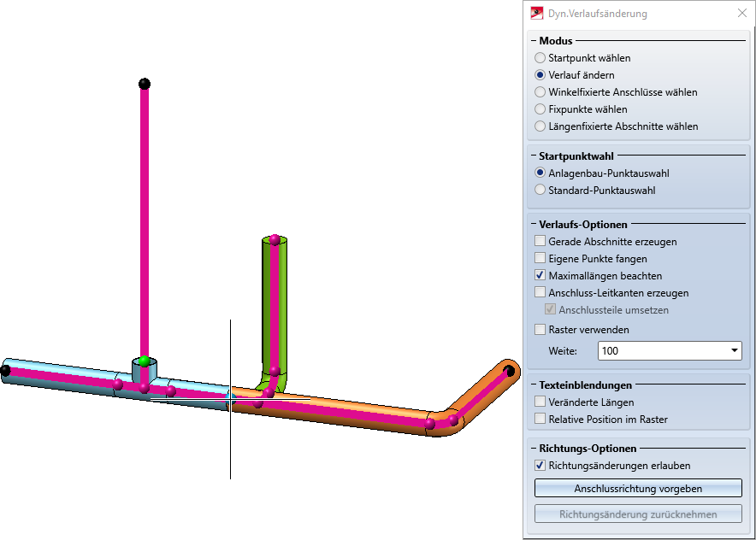Select the Startpunkt wählen radio option
Viewport: 756px width, 540px height.
click(x=540, y=58)
